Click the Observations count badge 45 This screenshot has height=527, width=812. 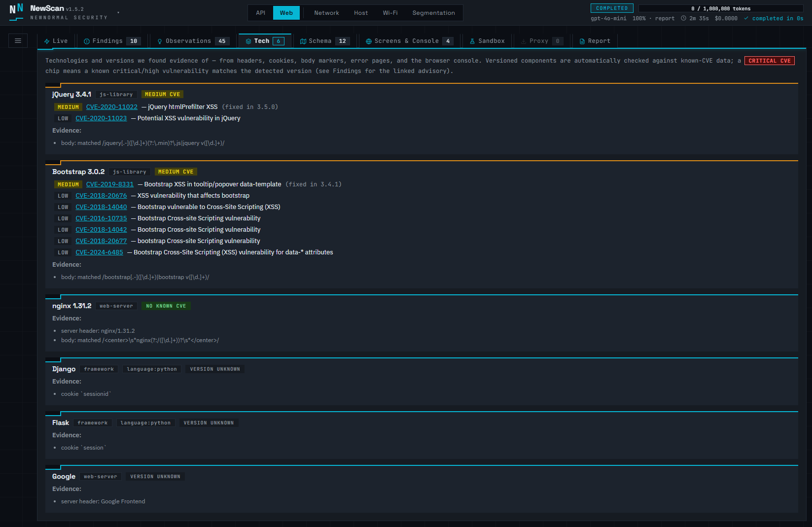pos(222,41)
